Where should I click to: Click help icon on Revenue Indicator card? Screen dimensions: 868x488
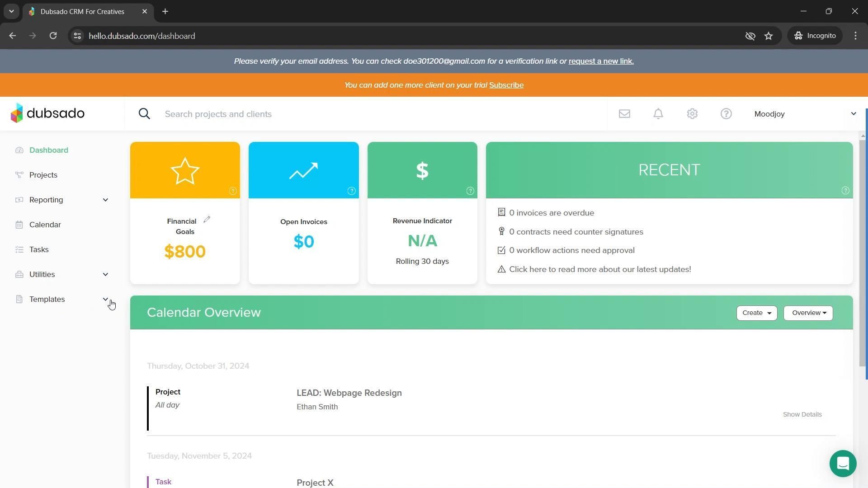pyautogui.click(x=470, y=191)
